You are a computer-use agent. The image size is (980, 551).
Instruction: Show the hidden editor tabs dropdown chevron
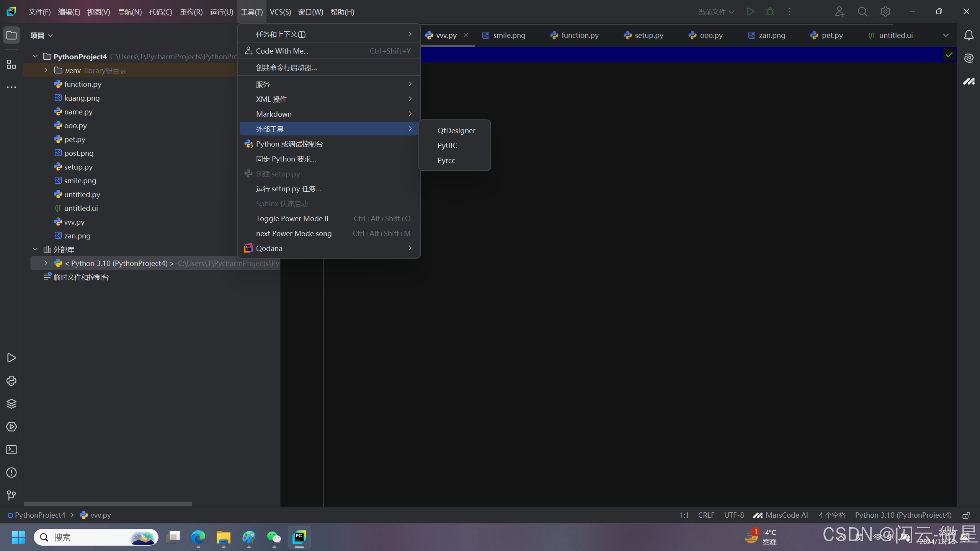[946, 35]
